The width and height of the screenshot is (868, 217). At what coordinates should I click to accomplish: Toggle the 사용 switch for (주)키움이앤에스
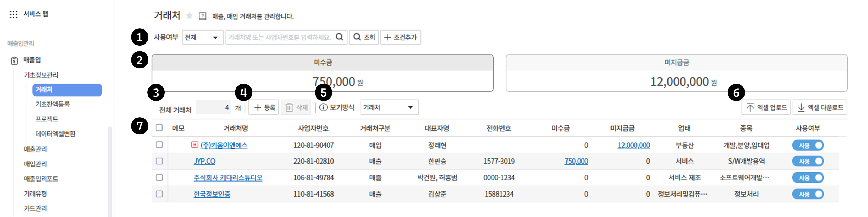tap(807, 145)
